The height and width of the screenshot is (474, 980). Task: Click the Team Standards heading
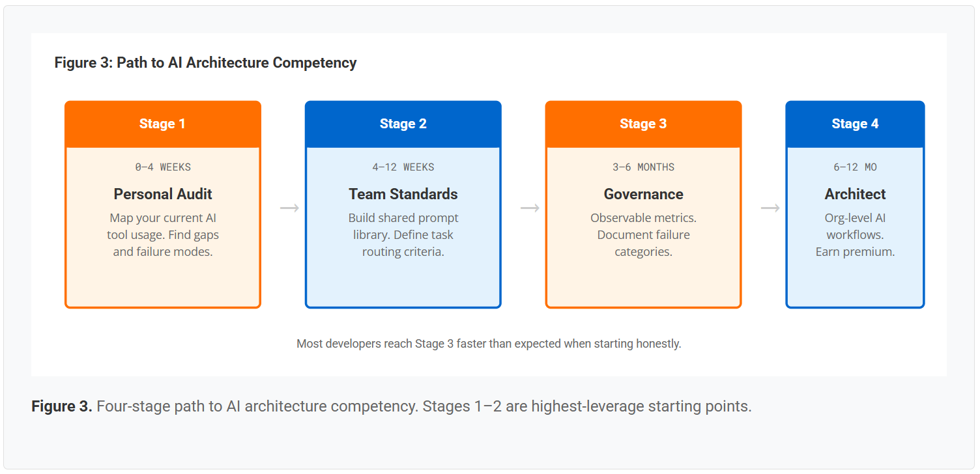(x=403, y=194)
